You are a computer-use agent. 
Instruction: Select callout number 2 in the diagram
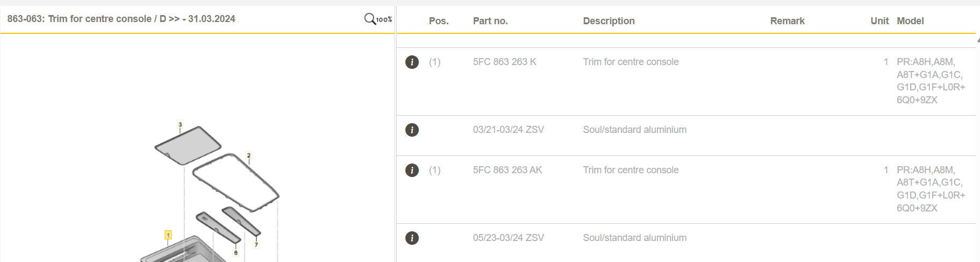(x=248, y=155)
